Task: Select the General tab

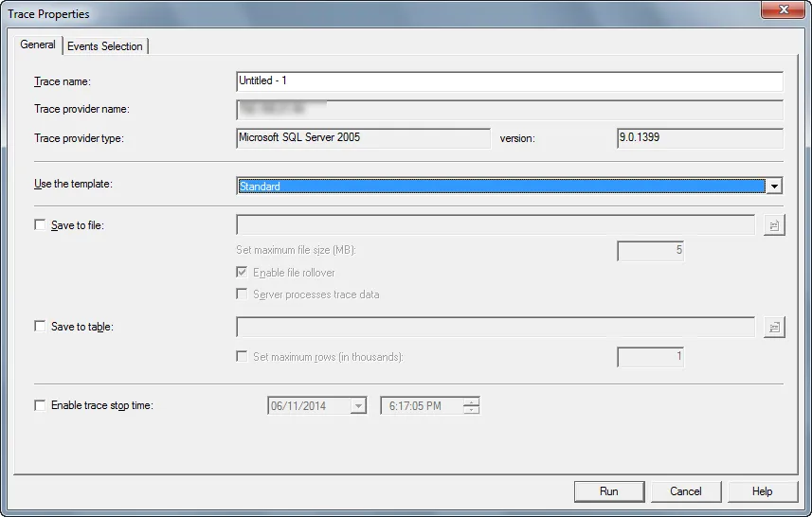Action: tap(38, 45)
